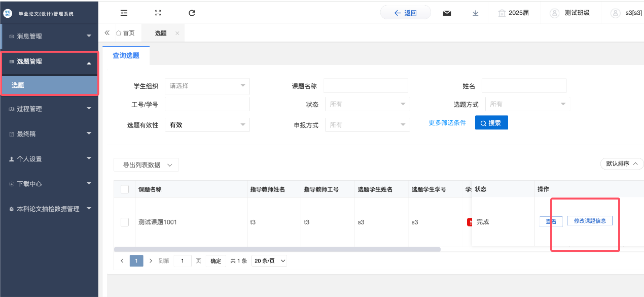This screenshot has width=644, height=297.
Task: Click the sidebar collapse menu icon
Action: [124, 13]
